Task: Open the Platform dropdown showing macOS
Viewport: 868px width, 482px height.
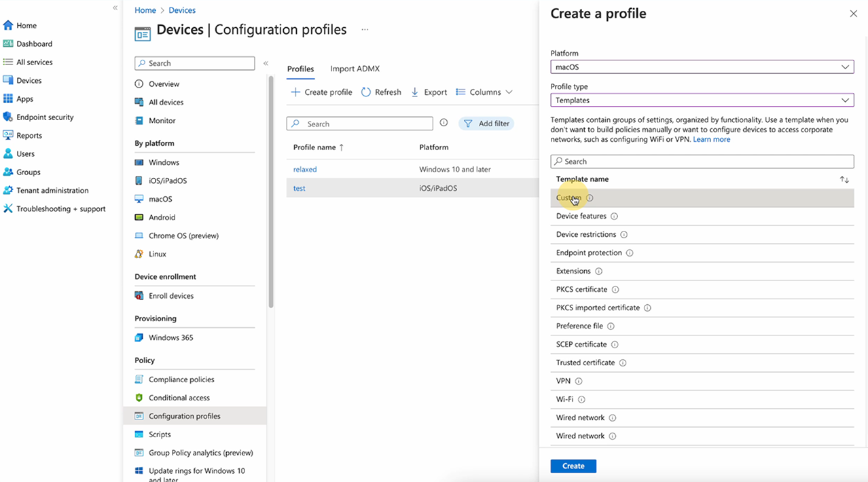Action: pos(702,67)
